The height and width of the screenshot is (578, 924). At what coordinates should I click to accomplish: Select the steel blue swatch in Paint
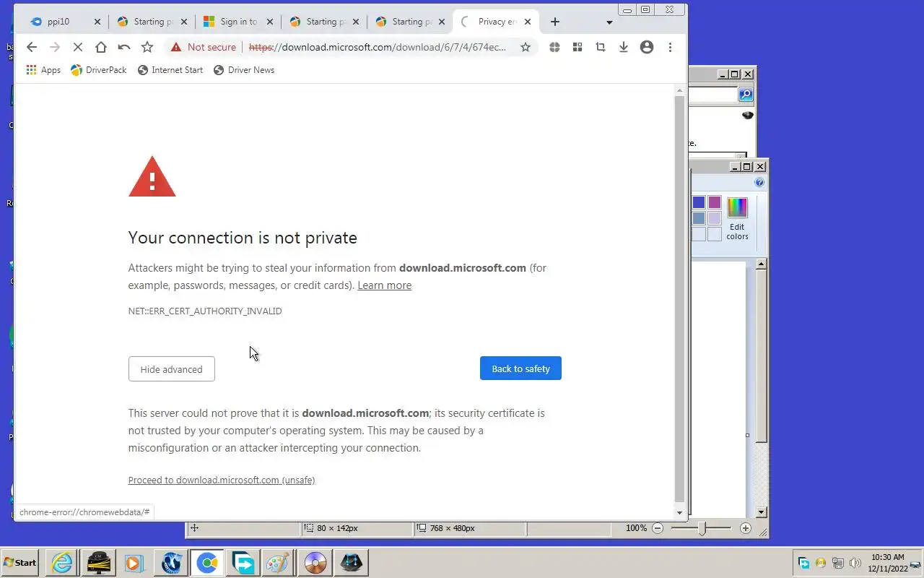[699, 218]
